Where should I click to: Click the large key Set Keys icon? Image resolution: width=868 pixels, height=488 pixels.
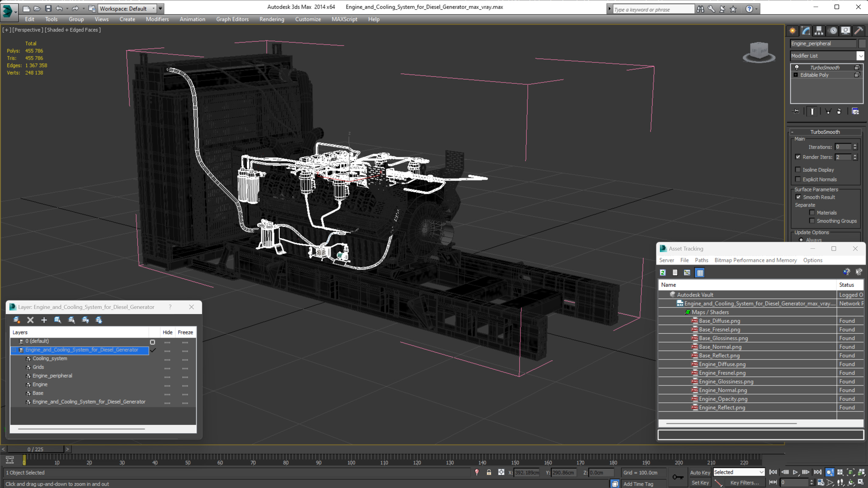coord(678,477)
